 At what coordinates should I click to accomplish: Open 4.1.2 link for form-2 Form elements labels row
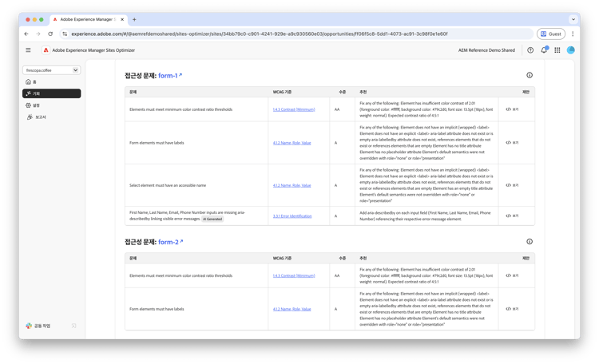coord(292,310)
